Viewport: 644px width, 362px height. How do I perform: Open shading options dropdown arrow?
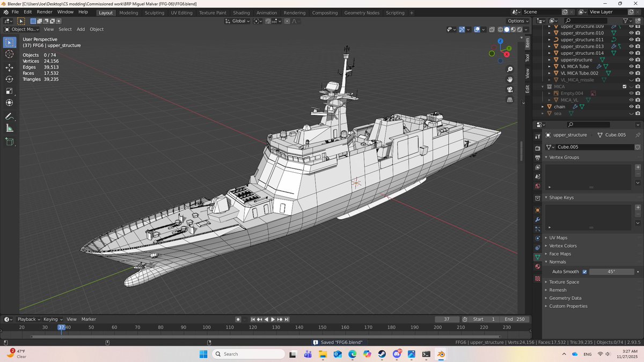[526, 29]
